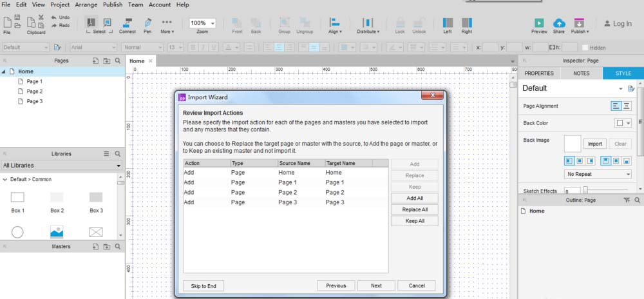Click the Share cloud icon
This screenshot has height=299, width=644.
tap(559, 23)
